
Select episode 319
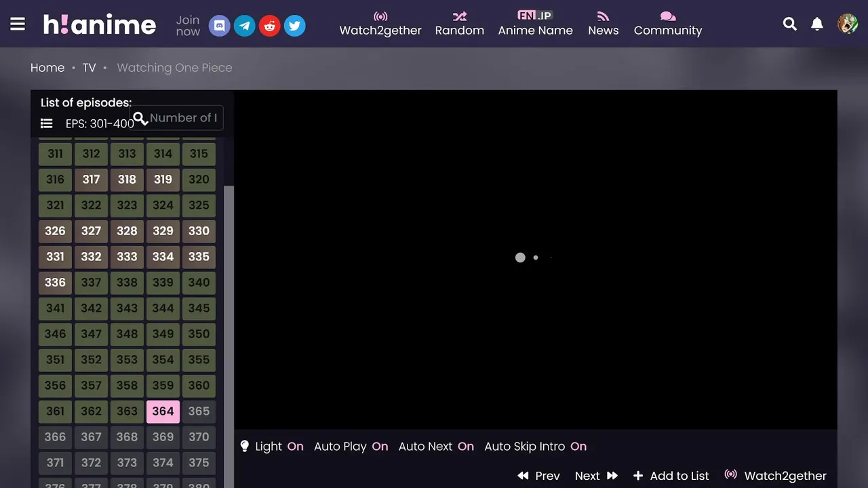163,180
